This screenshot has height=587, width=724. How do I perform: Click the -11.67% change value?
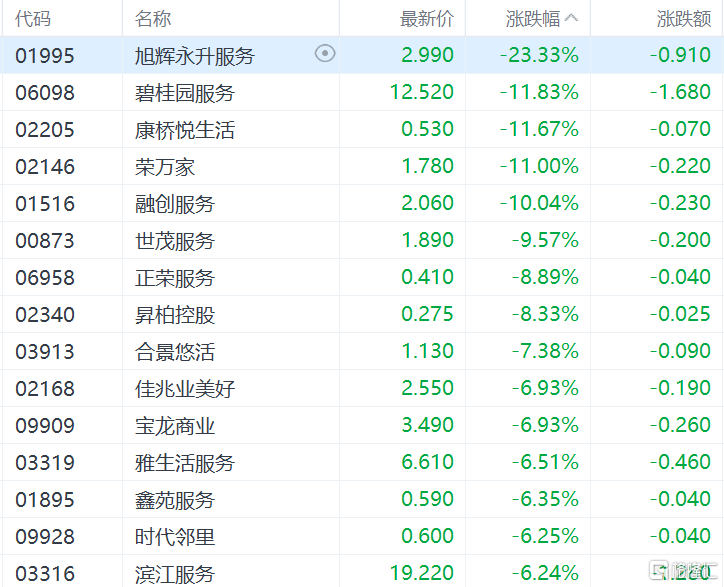tap(539, 129)
